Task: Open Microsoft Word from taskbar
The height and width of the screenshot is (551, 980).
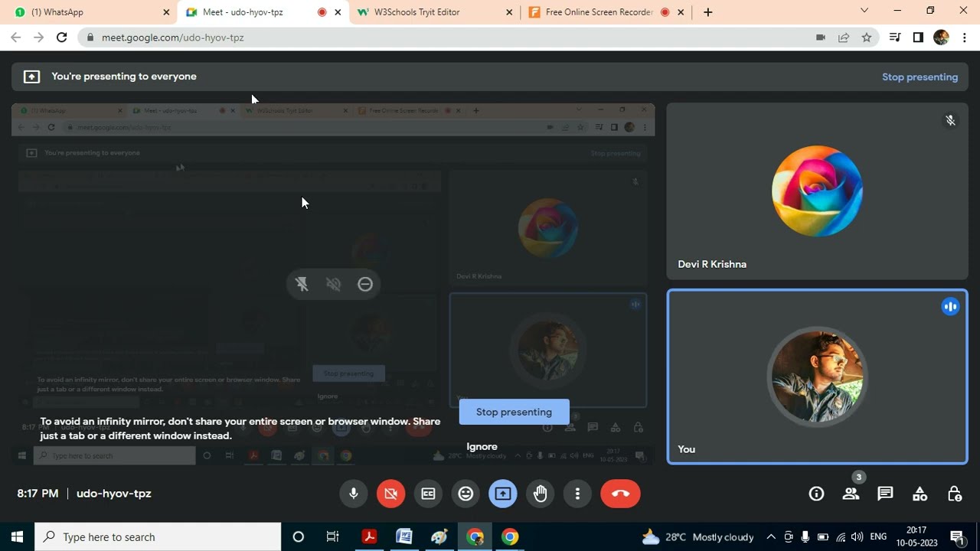Action: click(x=404, y=537)
